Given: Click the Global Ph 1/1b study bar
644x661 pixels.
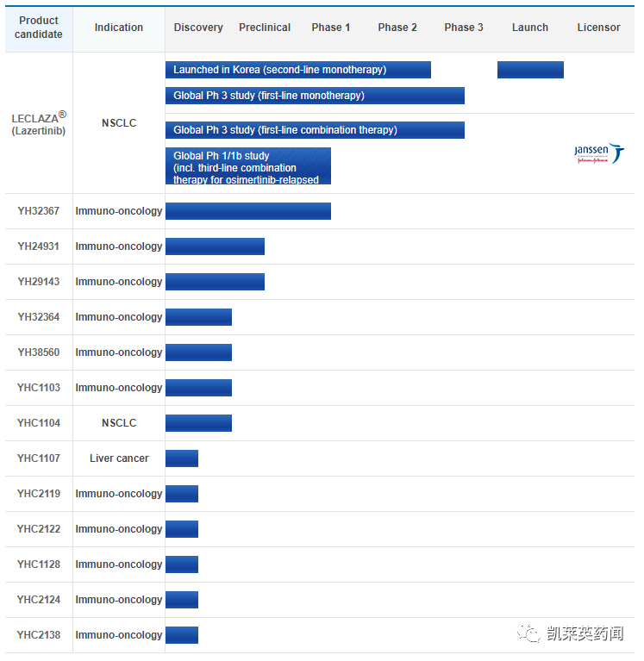Looking at the screenshot, I should [x=248, y=166].
